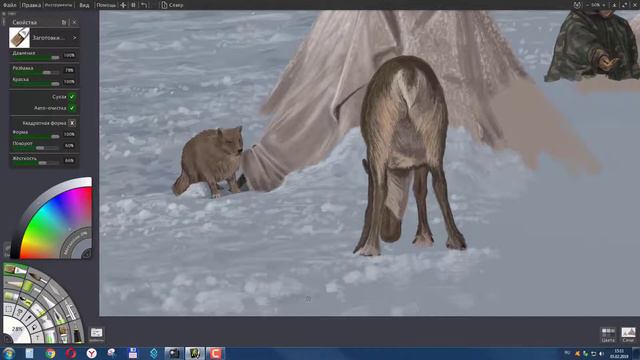Open Yandex browser from the taskbar
Screen dimensions: 640x360
pyautogui.click(x=92, y=353)
